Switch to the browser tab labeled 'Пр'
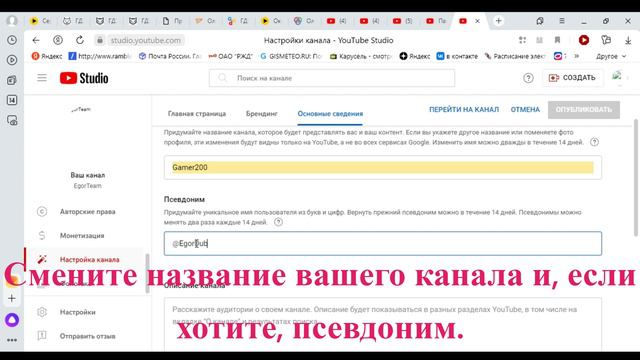The image size is (640, 360). [x=172, y=21]
